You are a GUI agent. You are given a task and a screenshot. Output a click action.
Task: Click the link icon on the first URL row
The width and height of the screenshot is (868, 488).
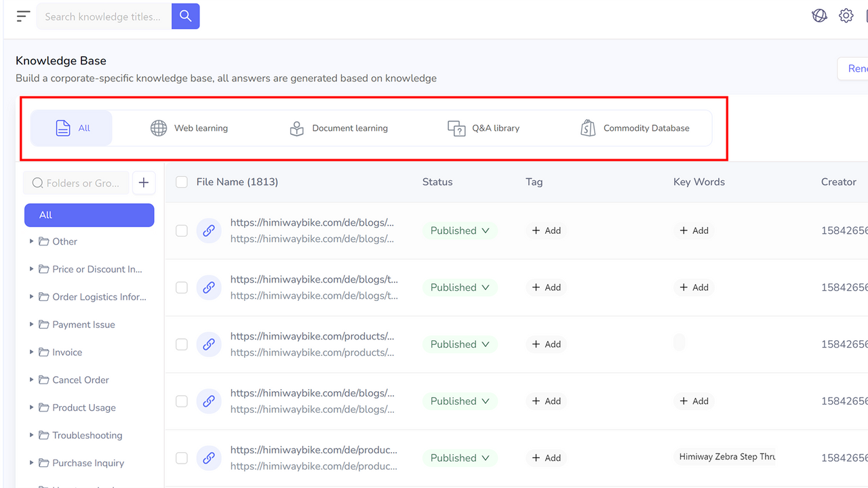[x=209, y=230]
